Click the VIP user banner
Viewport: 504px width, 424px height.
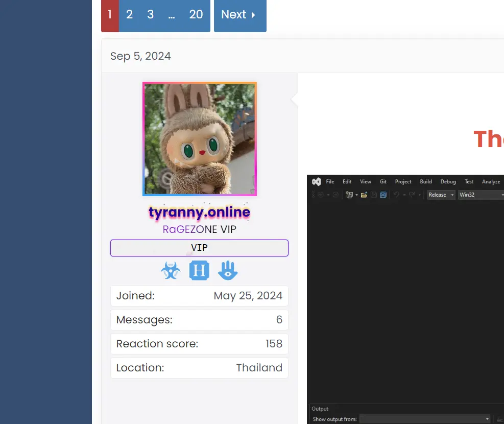click(x=199, y=248)
